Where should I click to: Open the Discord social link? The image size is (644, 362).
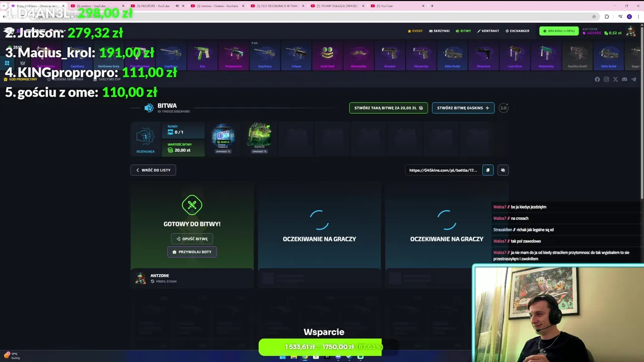pos(624,79)
